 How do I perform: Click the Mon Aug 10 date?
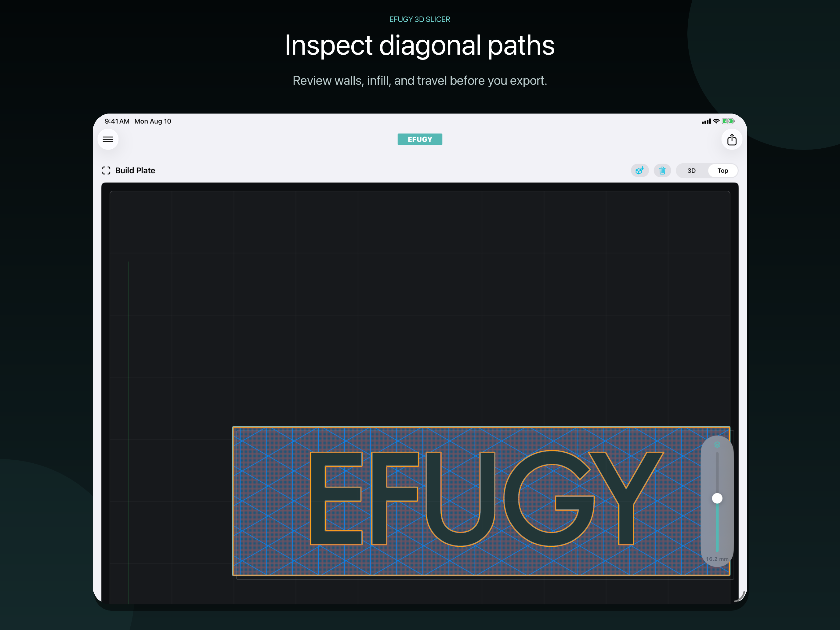(153, 121)
